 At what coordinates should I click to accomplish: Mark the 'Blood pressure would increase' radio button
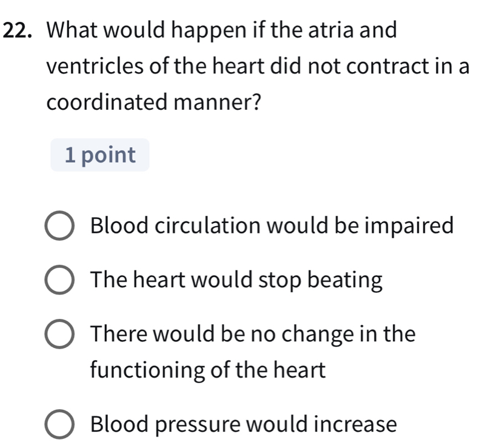point(61,424)
